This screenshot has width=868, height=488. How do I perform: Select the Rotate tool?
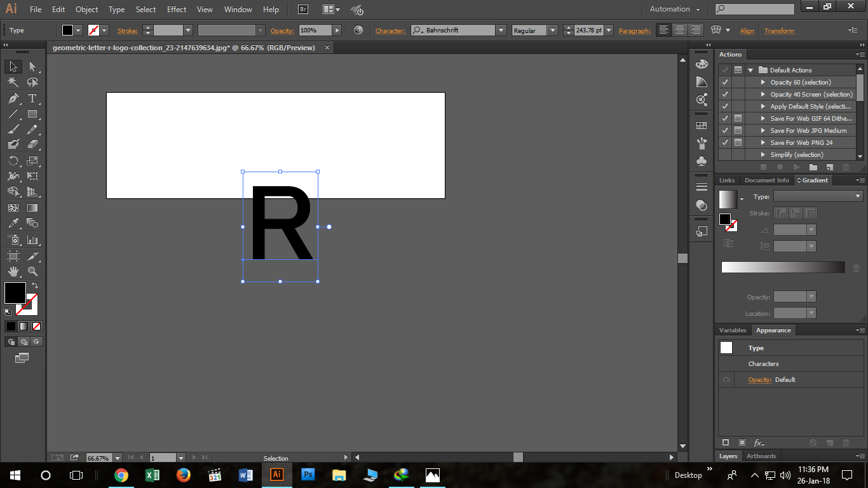point(13,161)
